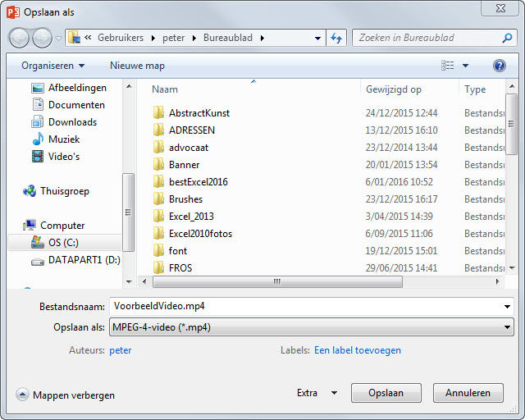This screenshot has width=525, height=420.
Task: Click the PowerPoint icon in title bar
Action: (x=13, y=12)
